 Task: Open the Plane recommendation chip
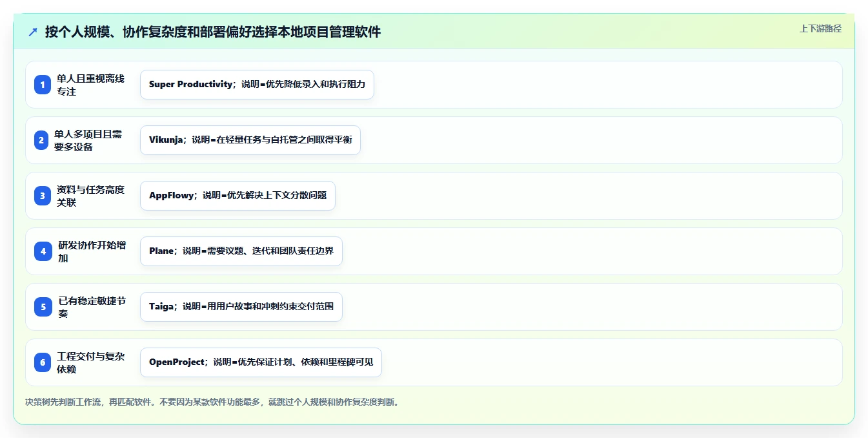241,251
